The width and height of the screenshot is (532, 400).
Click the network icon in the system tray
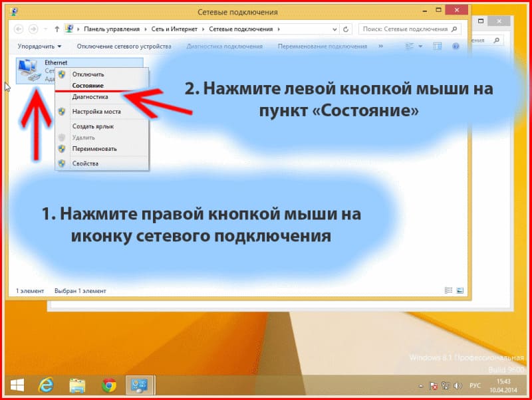pos(446,386)
